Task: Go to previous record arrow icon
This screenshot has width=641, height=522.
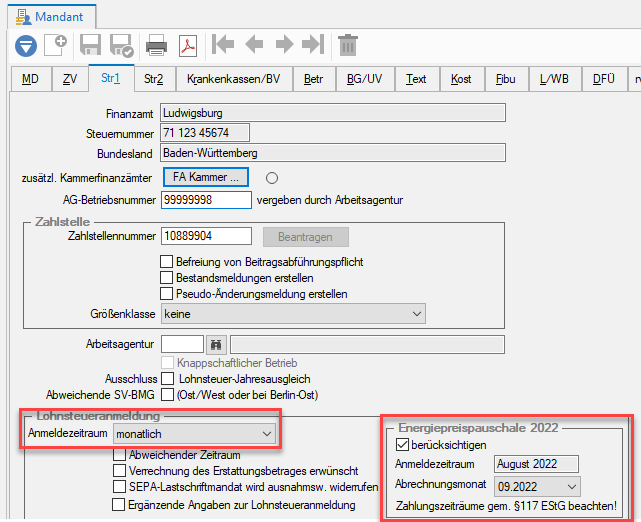Action: point(254,44)
